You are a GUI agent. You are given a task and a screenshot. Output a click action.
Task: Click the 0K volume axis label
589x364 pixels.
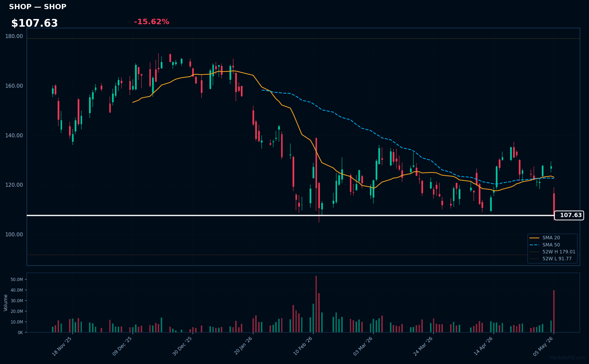(x=20, y=333)
